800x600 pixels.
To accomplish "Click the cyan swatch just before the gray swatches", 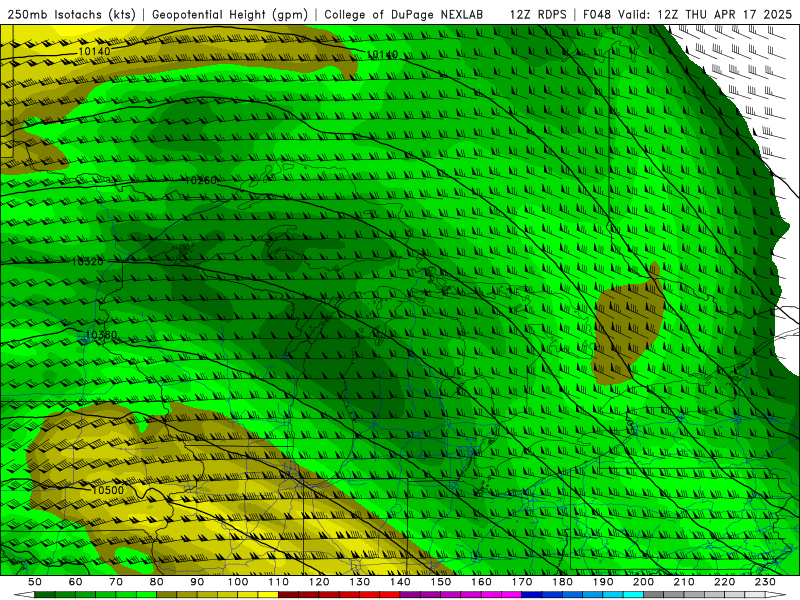I will pyautogui.click(x=633, y=594).
